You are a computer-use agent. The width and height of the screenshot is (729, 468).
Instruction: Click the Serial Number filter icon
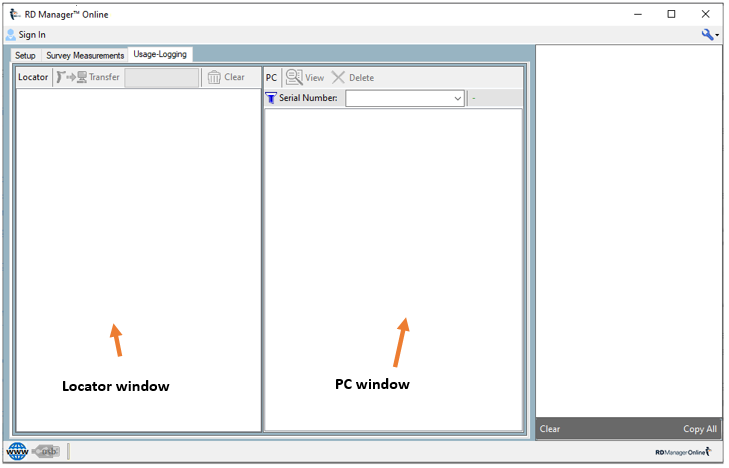coord(271,98)
